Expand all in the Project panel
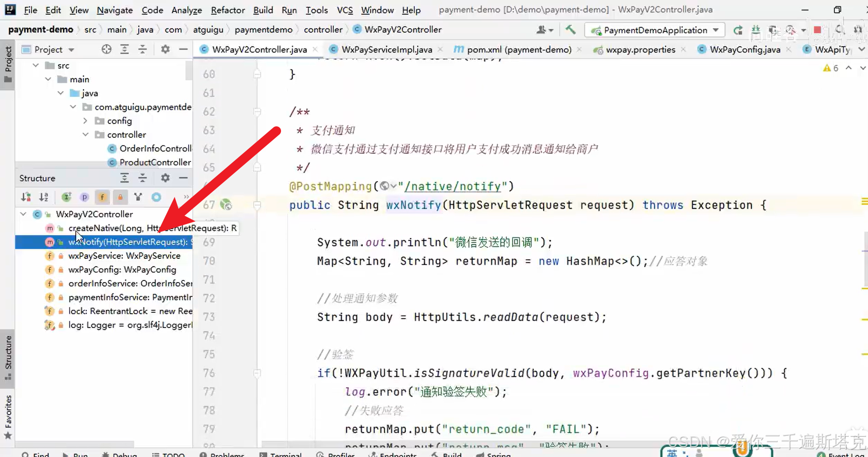 point(125,49)
